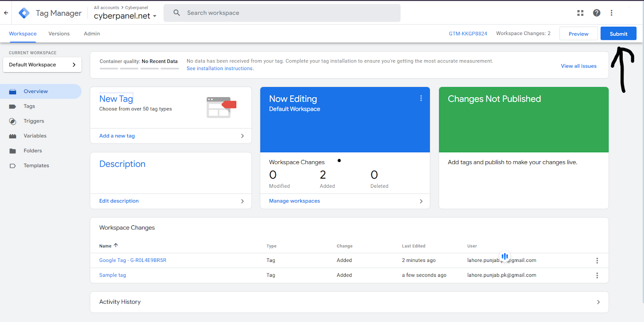The height and width of the screenshot is (322, 644).
Task: Sort by Name column arrow
Action: 116,245
